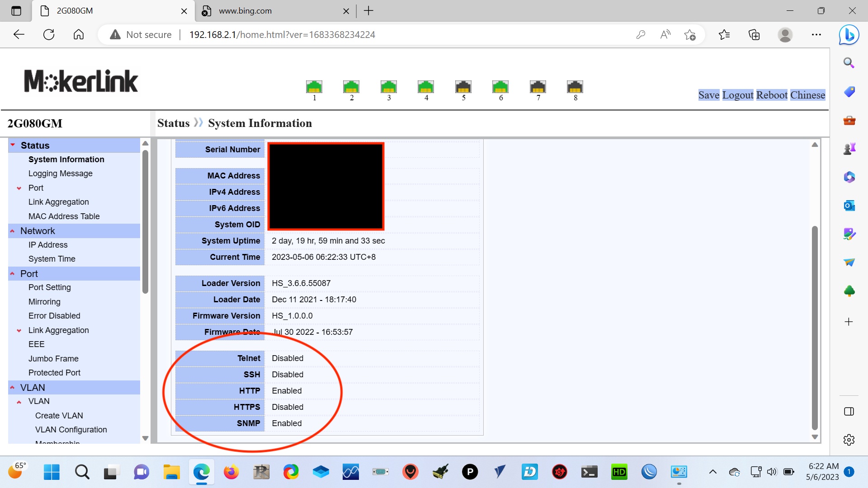Viewport: 868px width, 488px height.
Task: Click the Save link
Action: [x=708, y=95]
